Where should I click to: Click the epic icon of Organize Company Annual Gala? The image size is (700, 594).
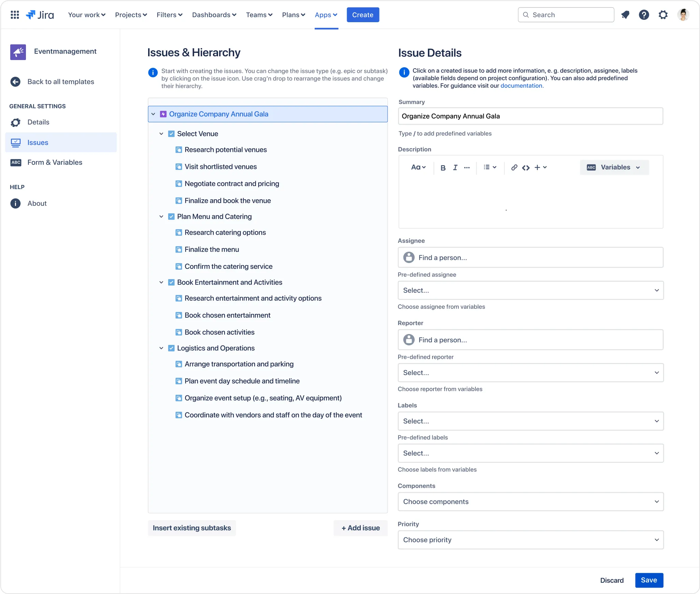coord(163,114)
